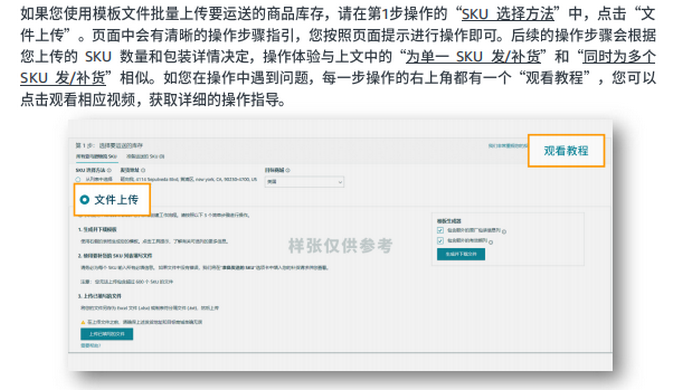Click the teal upload completed file button

[107, 334]
